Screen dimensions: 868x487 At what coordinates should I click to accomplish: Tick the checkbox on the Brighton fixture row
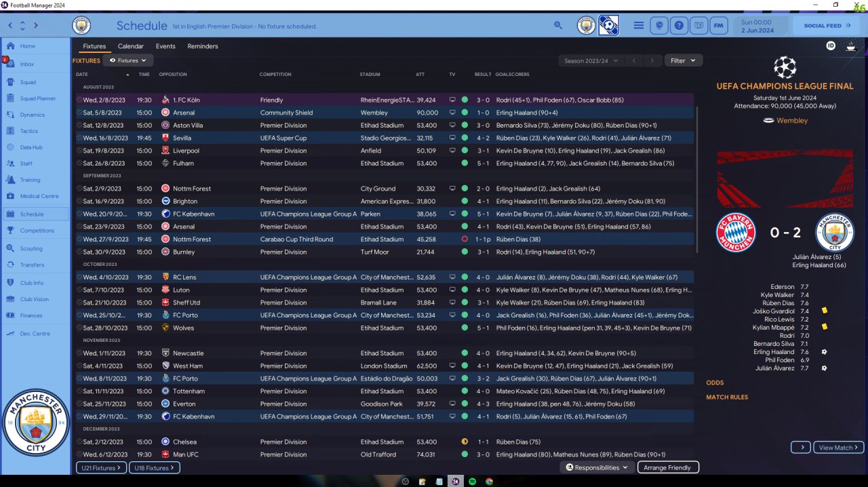tap(79, 201)
